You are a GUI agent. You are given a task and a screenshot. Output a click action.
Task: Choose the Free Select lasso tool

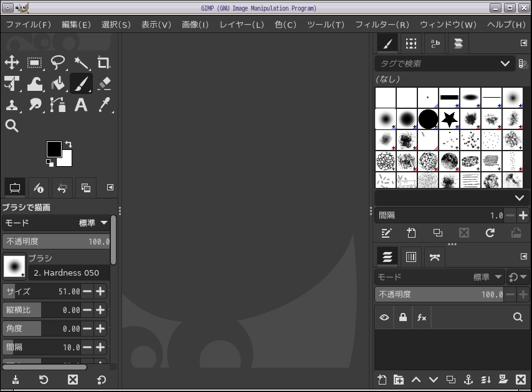click(58, 62)
